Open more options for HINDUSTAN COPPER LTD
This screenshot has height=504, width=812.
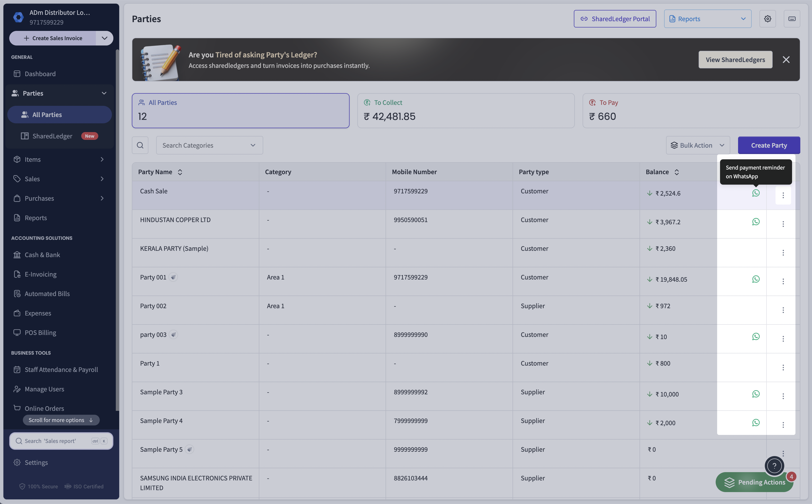pyautogui.click(x=783, y=224)
